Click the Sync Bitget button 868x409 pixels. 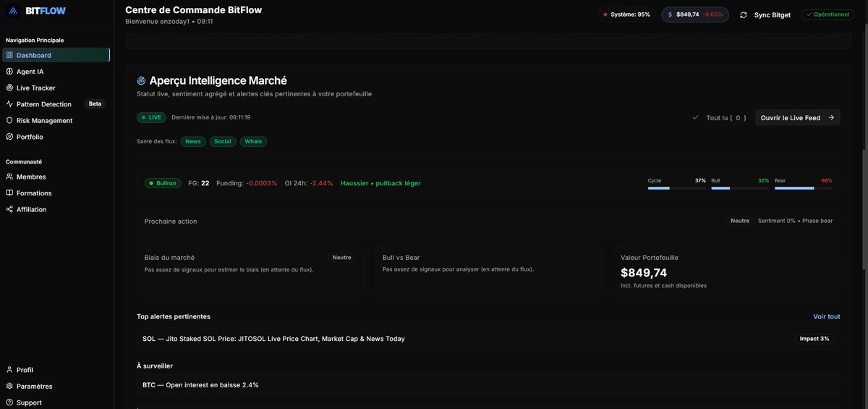click(x=765, y=14)
